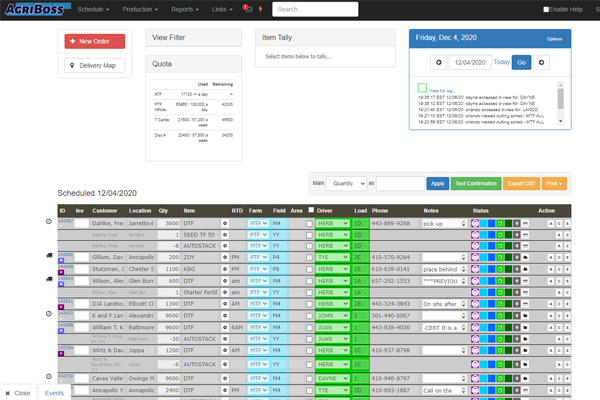The image size is (600, 400).
Task: Click the Today link
Action: 501,62
